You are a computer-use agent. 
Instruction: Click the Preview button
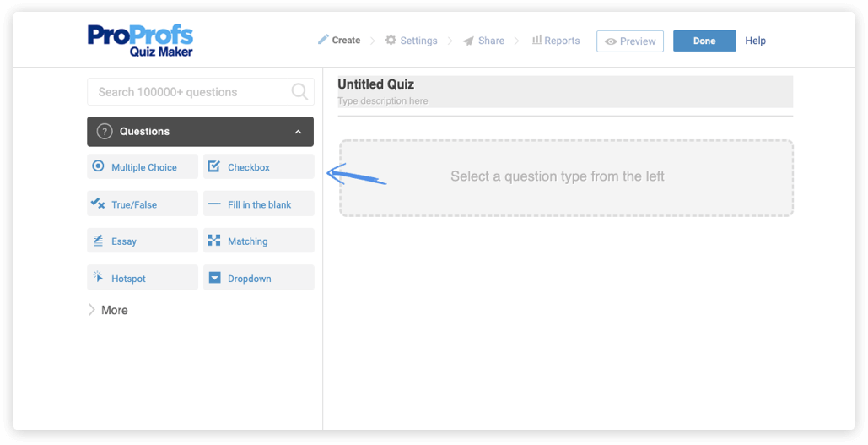(x=630, y=41)
